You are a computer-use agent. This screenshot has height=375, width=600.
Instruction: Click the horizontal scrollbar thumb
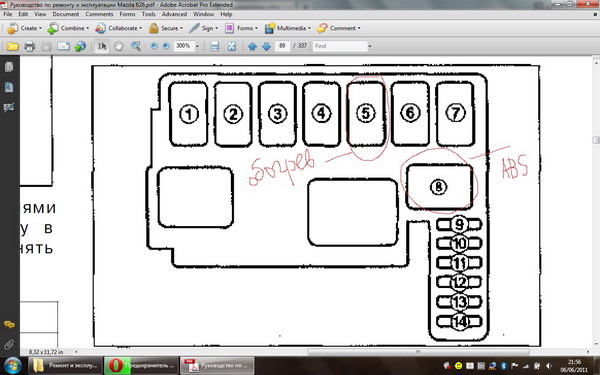click(x=418, y=351)
